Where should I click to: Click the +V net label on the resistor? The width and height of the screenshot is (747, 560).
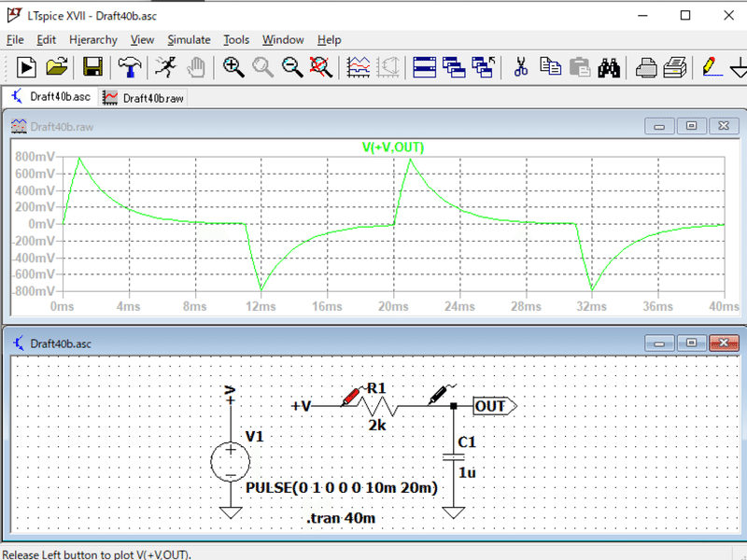pos(301,406)
